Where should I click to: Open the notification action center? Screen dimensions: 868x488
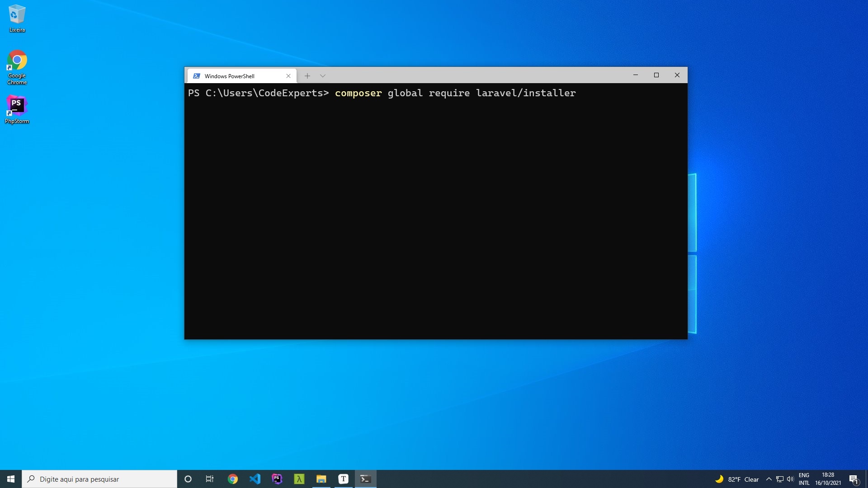[854, 479]
